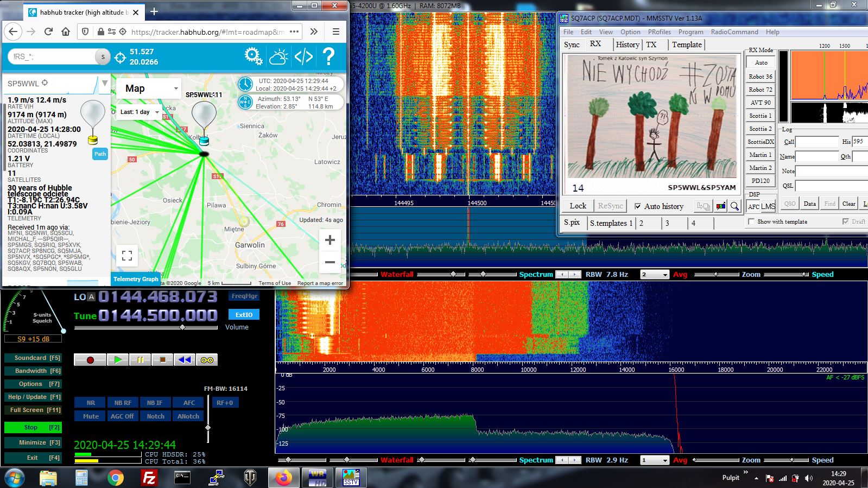Image resolution: width=868 pixels, height=488 pixels.
Task: Open Google Chrome from the taskbar
Action: point(115,478)
